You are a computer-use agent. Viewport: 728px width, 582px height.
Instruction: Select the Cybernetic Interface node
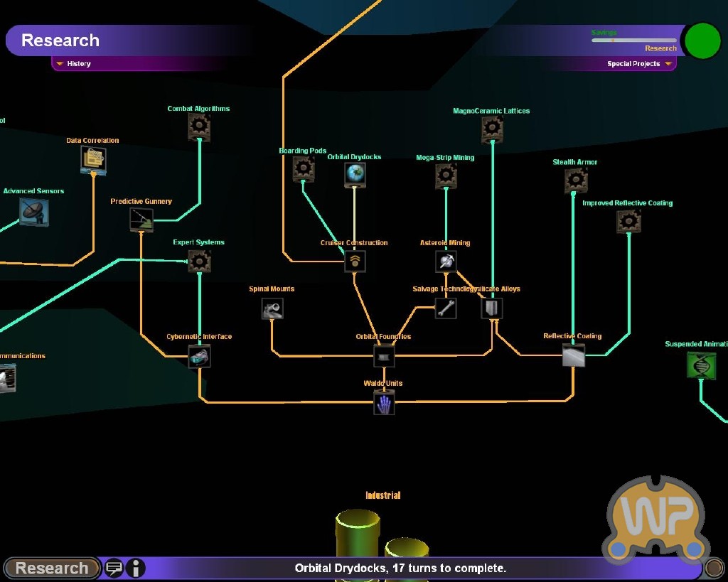point(199,356)
